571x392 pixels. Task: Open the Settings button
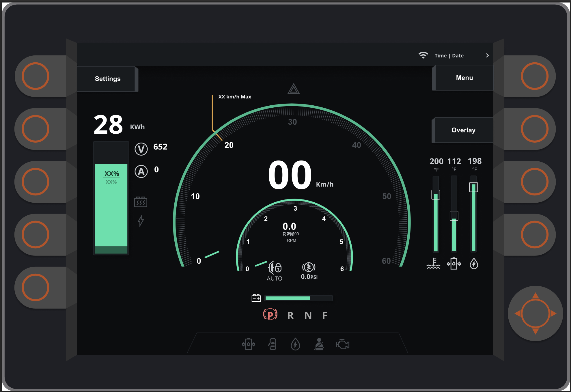107,79
